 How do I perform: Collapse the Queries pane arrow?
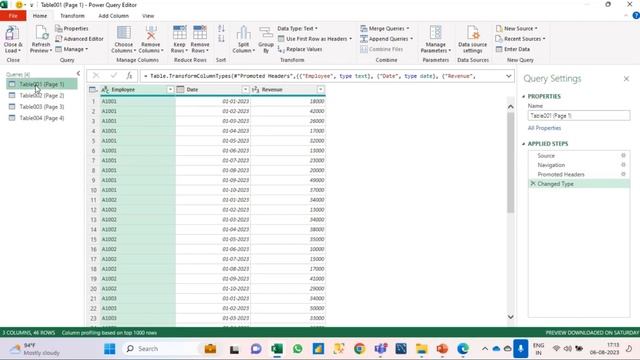tap(78, 73)
